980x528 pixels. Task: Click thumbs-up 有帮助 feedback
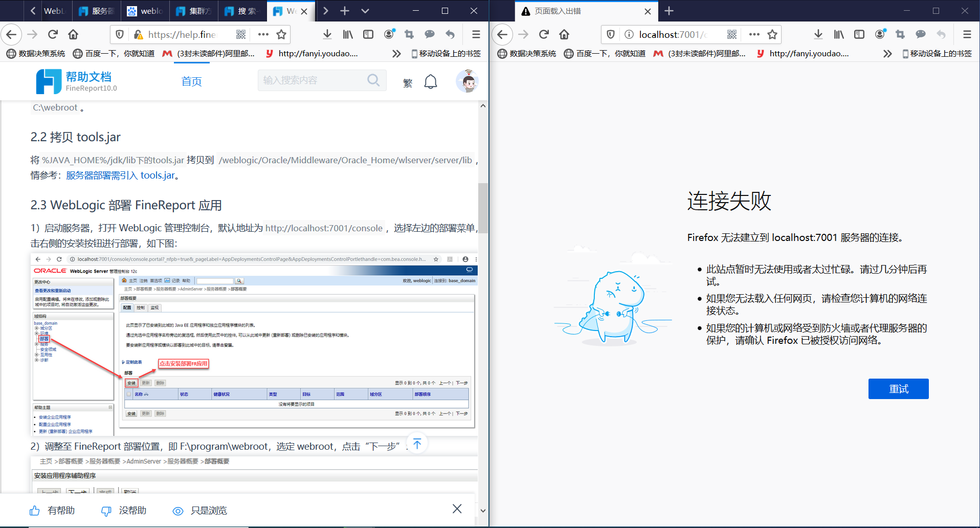point(52,511)
